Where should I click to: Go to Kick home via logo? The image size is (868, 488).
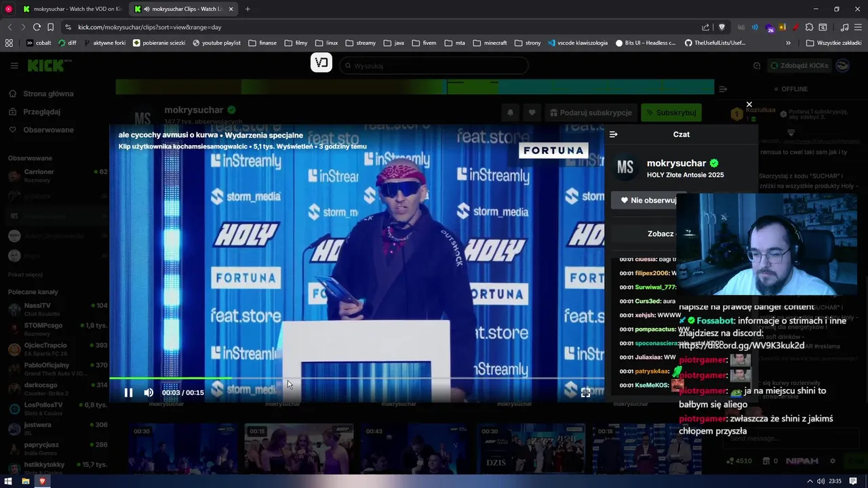[47, 66]
